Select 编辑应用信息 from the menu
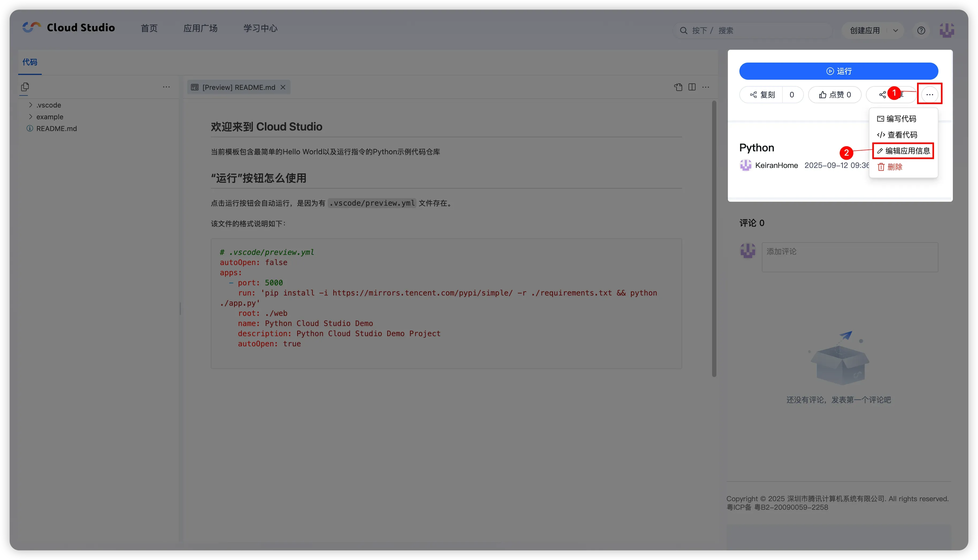 click(x=903, y=151)
